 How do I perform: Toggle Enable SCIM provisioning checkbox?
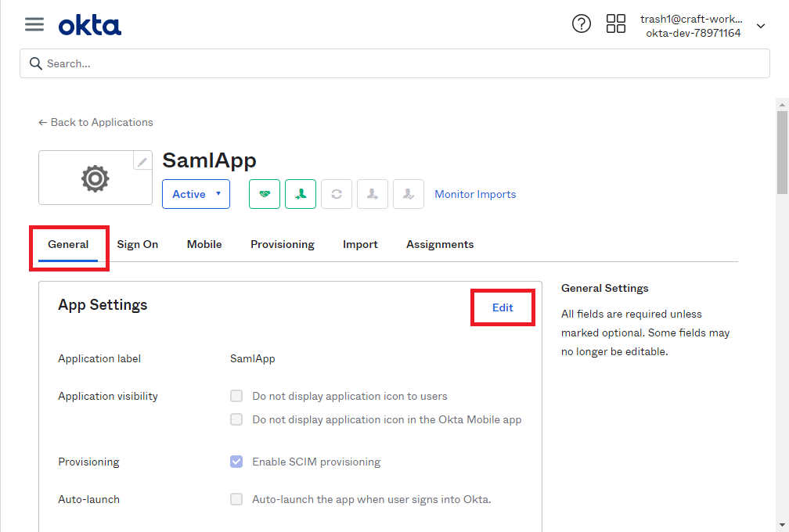coord(236,462)
